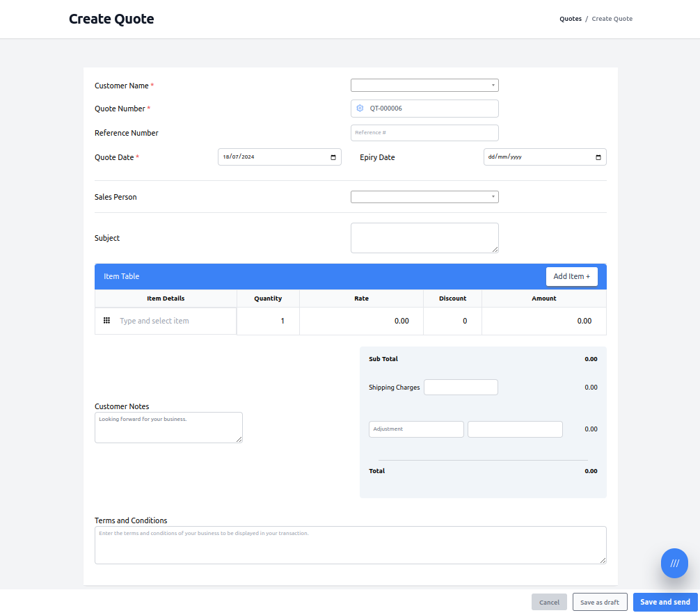Screen dimensions: 700x613
Task: Expand the Customer Name dropdown
Action: pyautogui.click(x=424, y=86)
